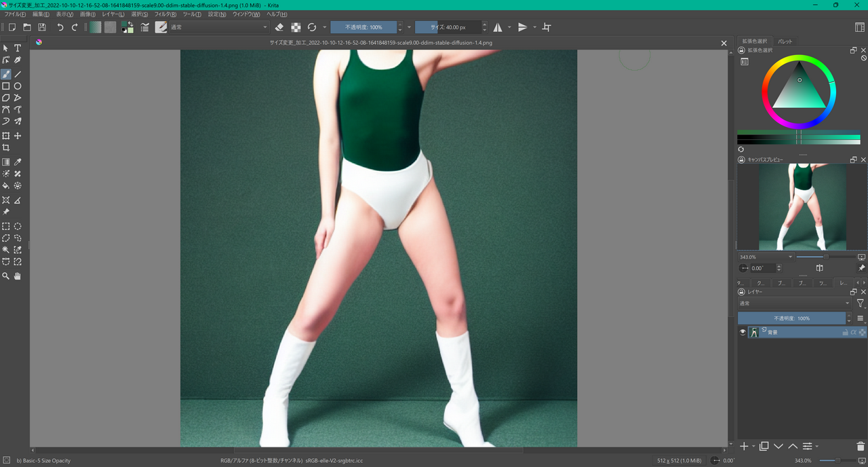The image size is (868, 467).
Task: Select the Fill bucket tool
Action: tap(6, 185)
